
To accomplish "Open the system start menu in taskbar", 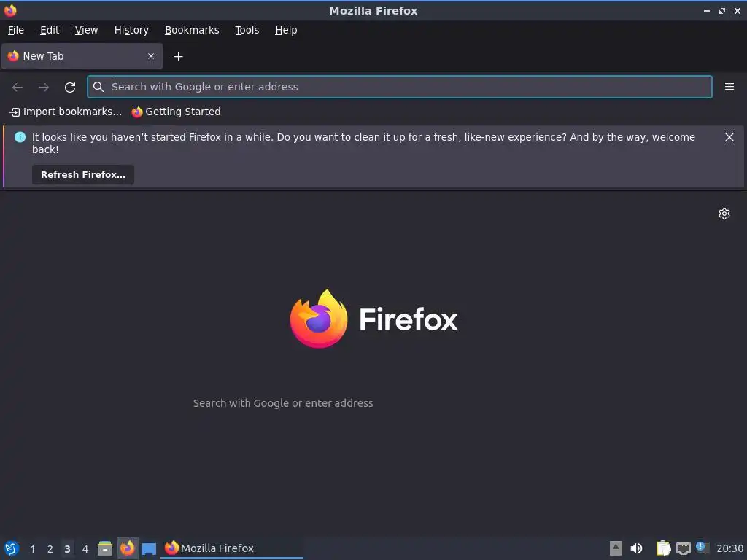I will 12,548.
